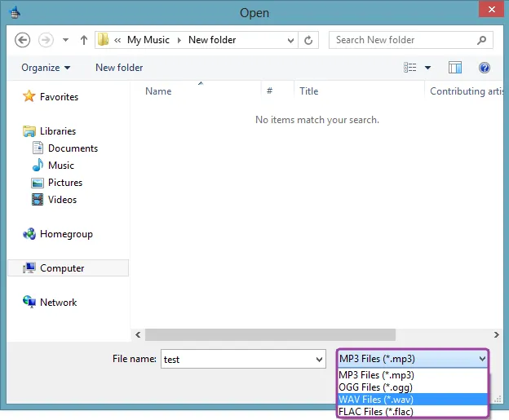Click the Back navigation arrow
Screen dimensions: 509x420
(x=22, y=40)
